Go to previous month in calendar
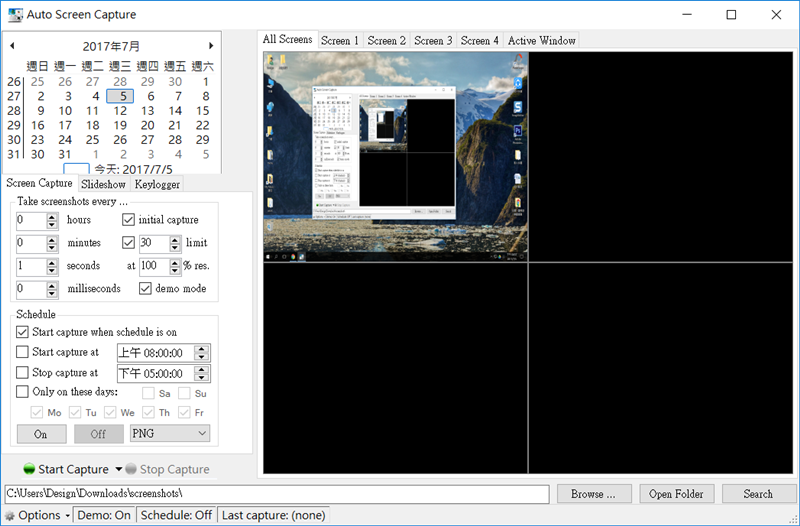The width and height of the screenshot is (800, 526). [12, 46]
